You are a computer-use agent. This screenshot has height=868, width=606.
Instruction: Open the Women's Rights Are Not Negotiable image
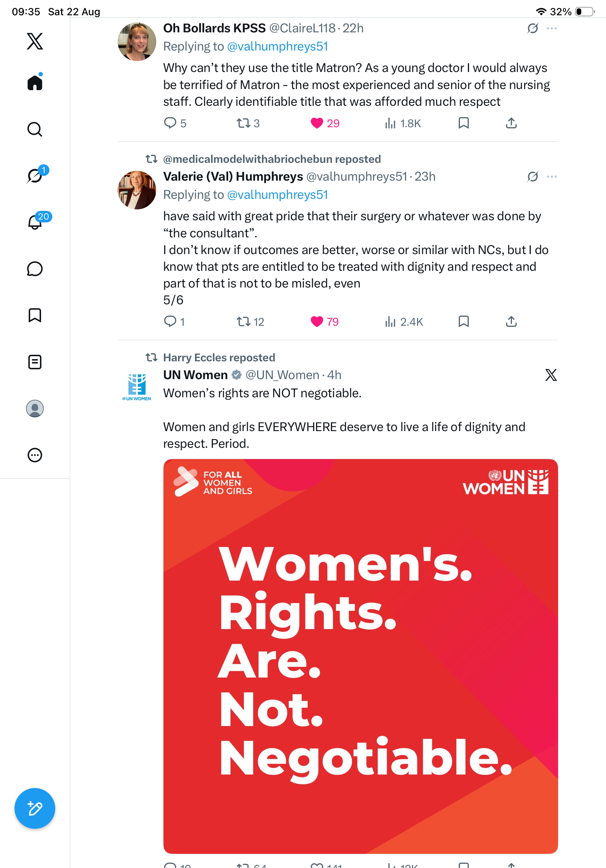[360, 656]
